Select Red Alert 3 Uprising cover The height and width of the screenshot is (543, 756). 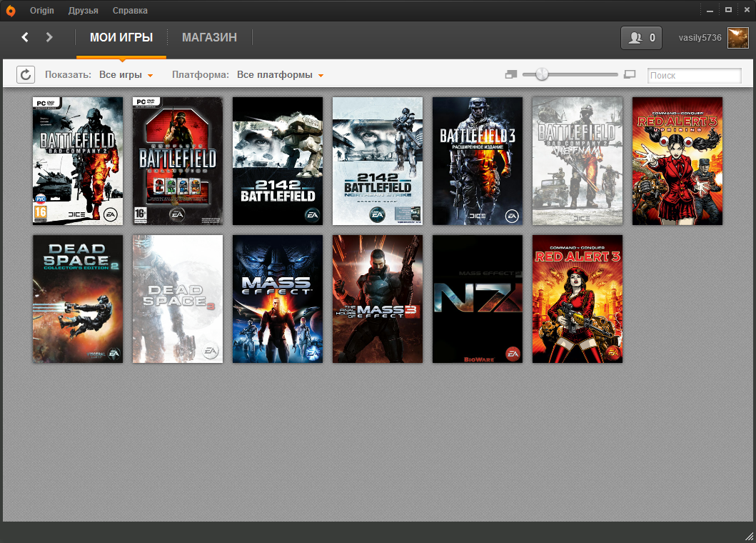pos(677,161)
